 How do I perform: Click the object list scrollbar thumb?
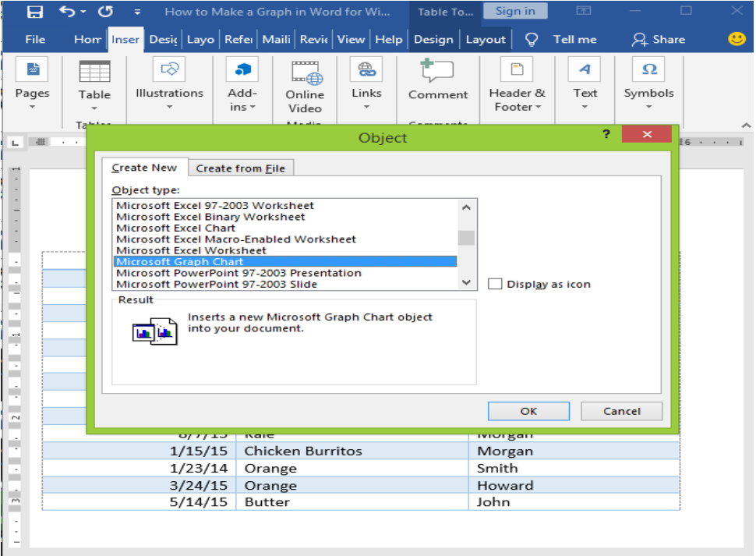tap(466, 238)
